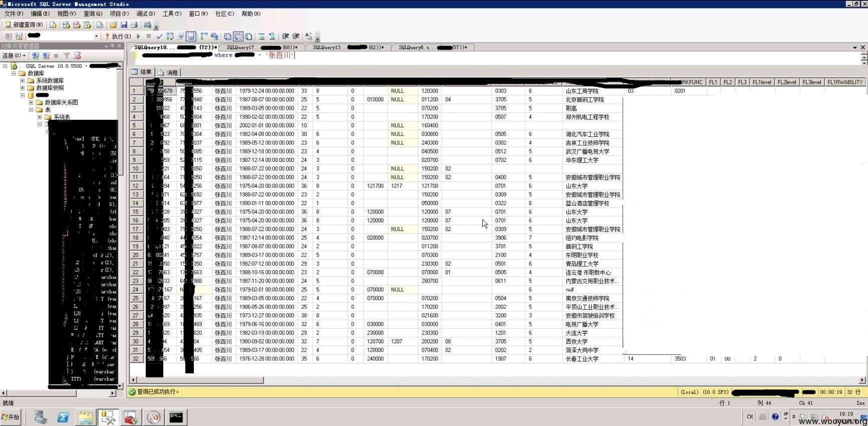Viewport: 868px width, 426px height.
Task: Show the estimated execution plan icon
Action: [170, 36]
